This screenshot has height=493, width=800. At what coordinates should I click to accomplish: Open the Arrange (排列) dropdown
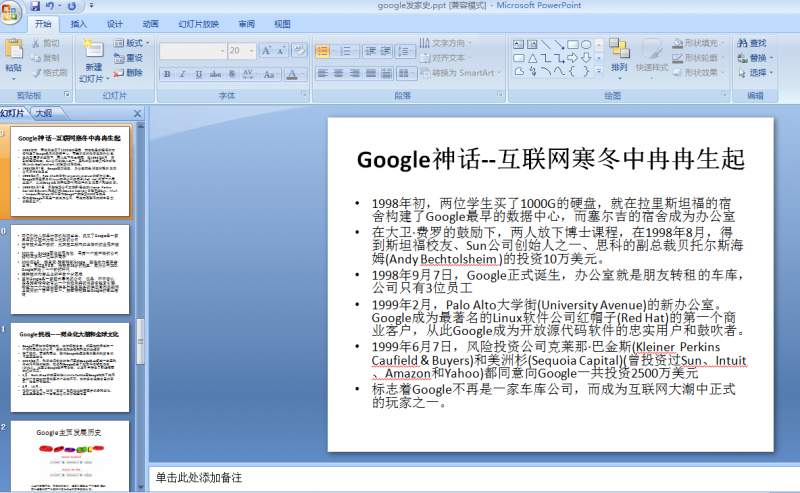(619, 59)
